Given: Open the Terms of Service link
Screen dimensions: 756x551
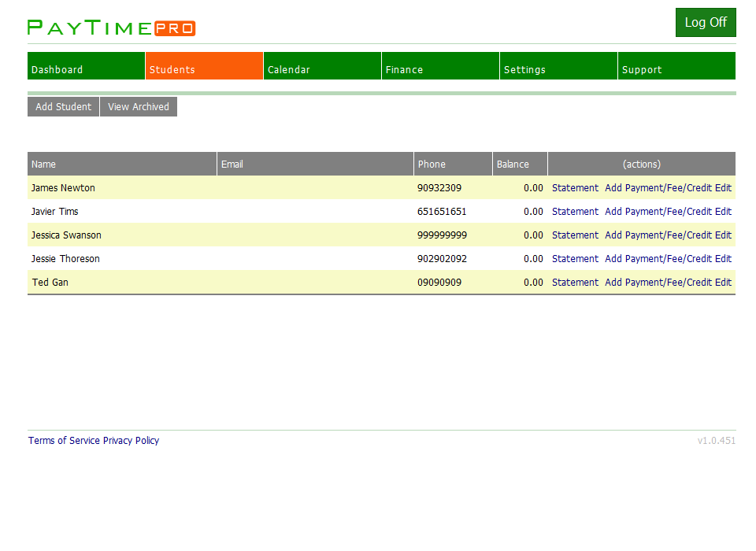Looking at the screenshot, I should click(64, 441).
